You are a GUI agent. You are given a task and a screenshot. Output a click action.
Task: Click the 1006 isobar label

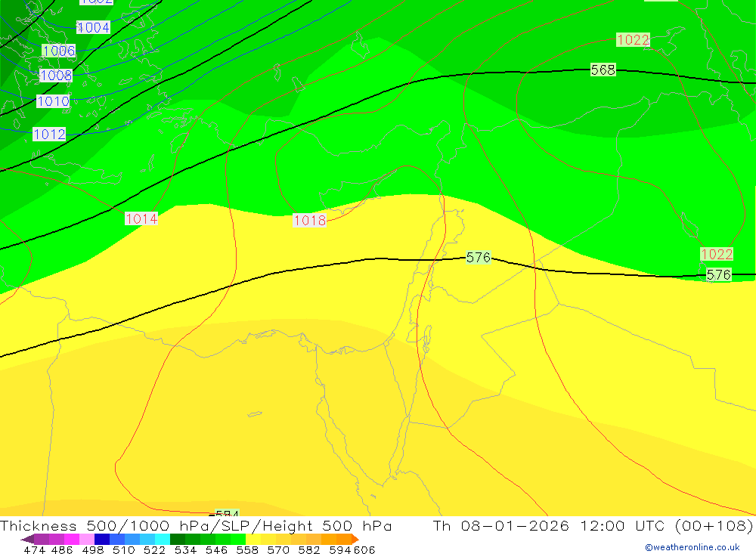pyautogui.click(x=59, y=51)
